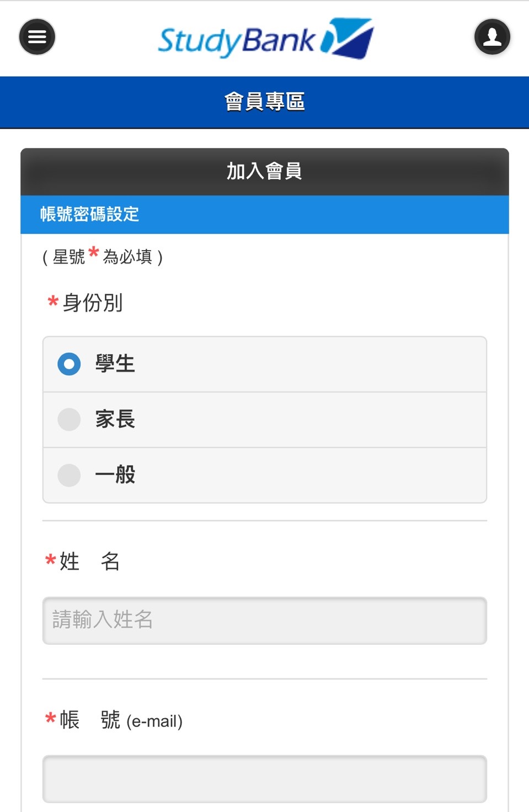Open the user profile icon

click(492, 37)
